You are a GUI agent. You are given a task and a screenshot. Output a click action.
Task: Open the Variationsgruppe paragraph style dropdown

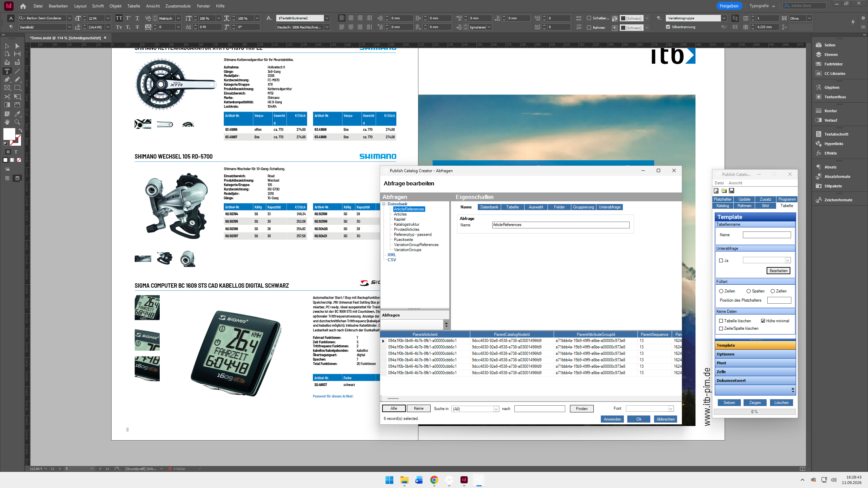724,18
